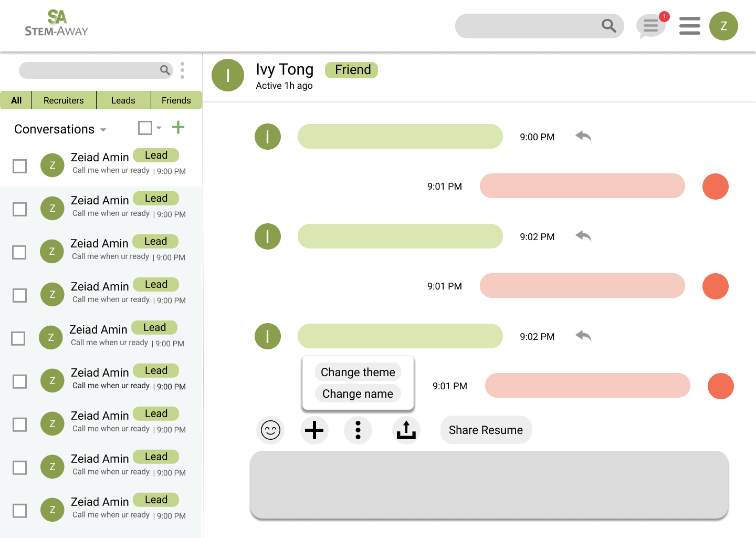Click the green plus new conversation icon
Viewport: 756px width, 538px height.
178,127
